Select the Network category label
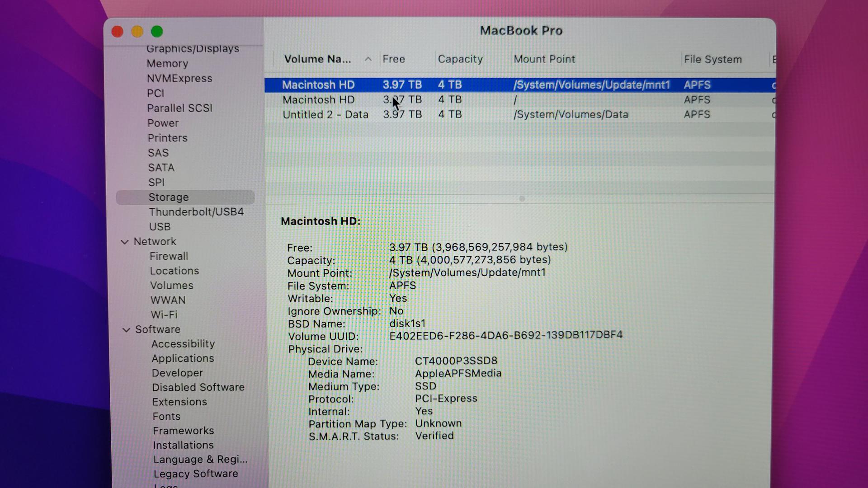 tap(155, 242)
